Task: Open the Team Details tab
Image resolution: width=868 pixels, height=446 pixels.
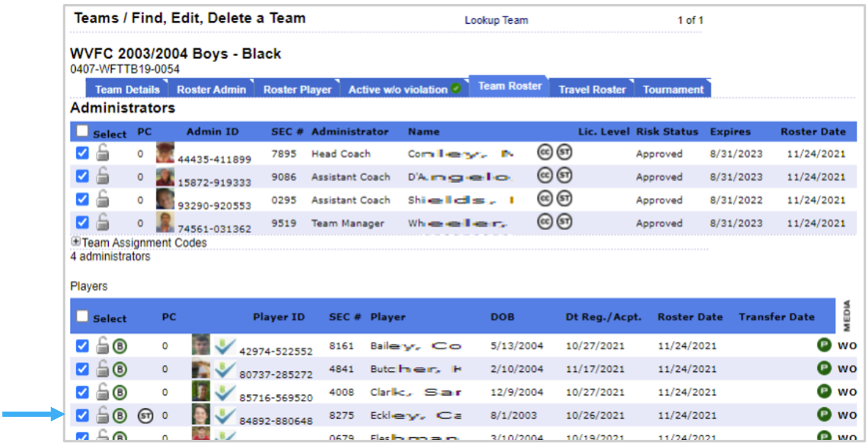Action: point(127,90)
